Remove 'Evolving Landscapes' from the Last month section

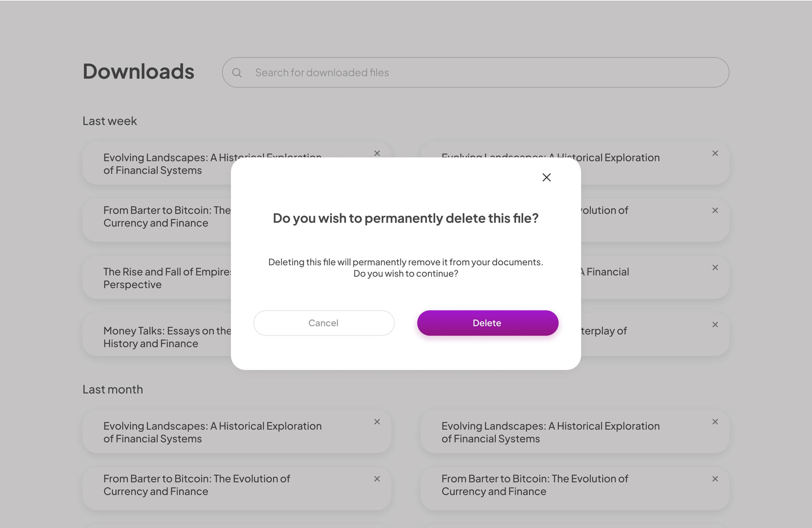point(377,422)
